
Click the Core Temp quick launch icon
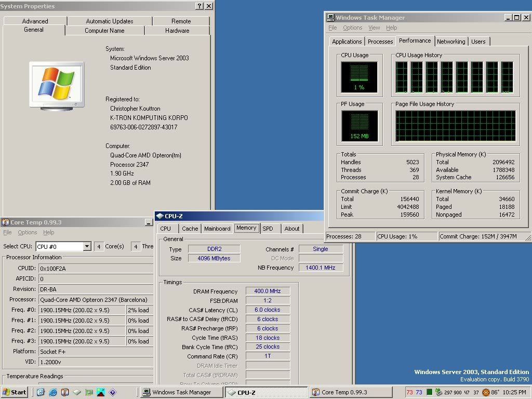[x=65, y=392]
